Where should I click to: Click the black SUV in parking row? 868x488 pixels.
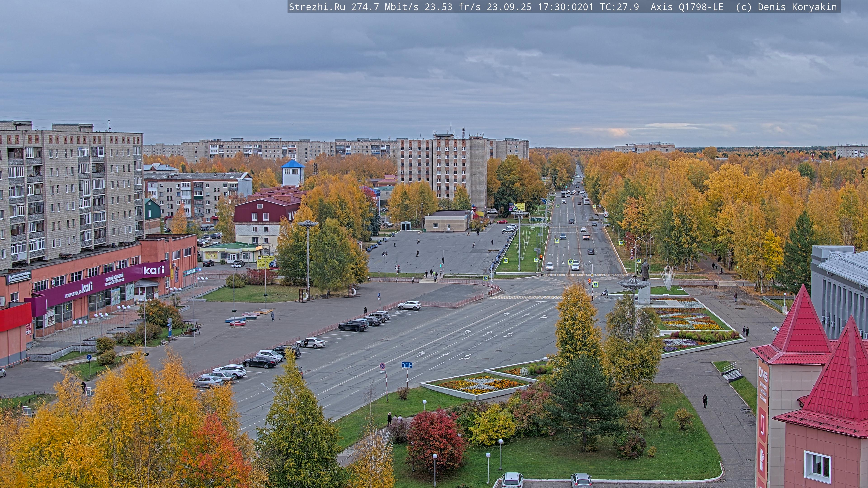354,325
